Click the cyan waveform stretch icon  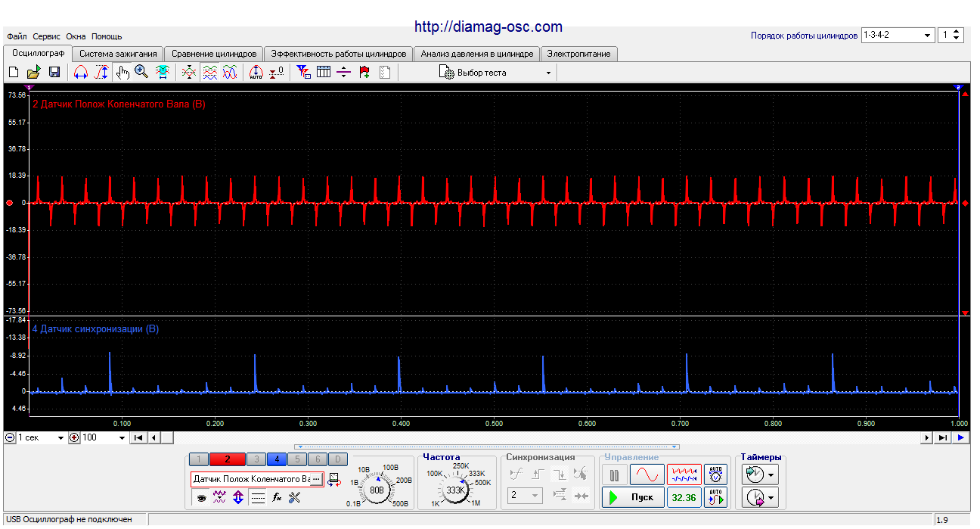[x=163, y=73]
